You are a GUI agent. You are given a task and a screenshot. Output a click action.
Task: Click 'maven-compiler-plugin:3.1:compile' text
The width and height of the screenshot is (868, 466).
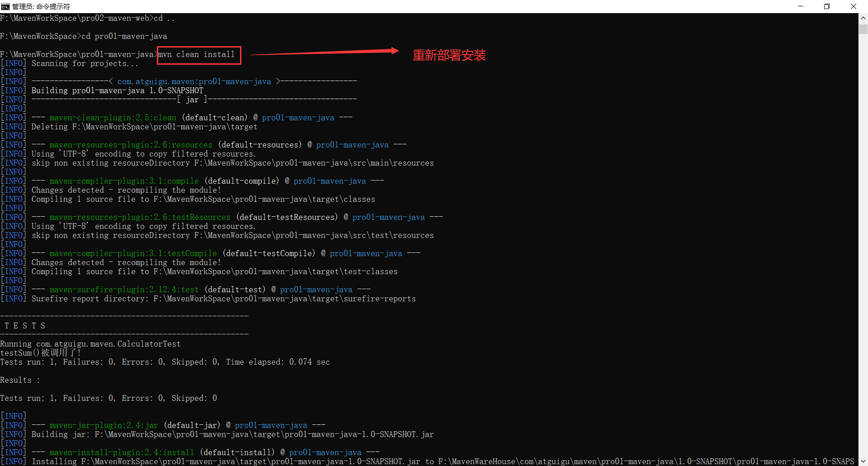(x=124, y=181)
